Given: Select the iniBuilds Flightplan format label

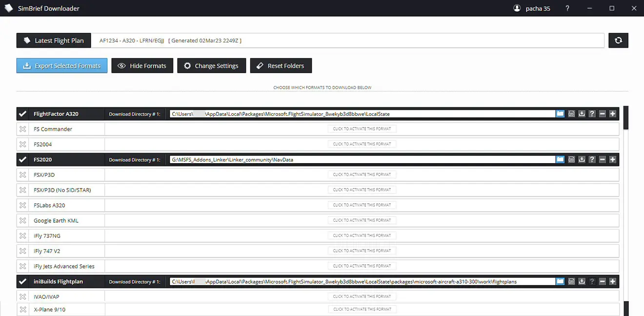Looking at the screenshot, I should coord(59,281).
